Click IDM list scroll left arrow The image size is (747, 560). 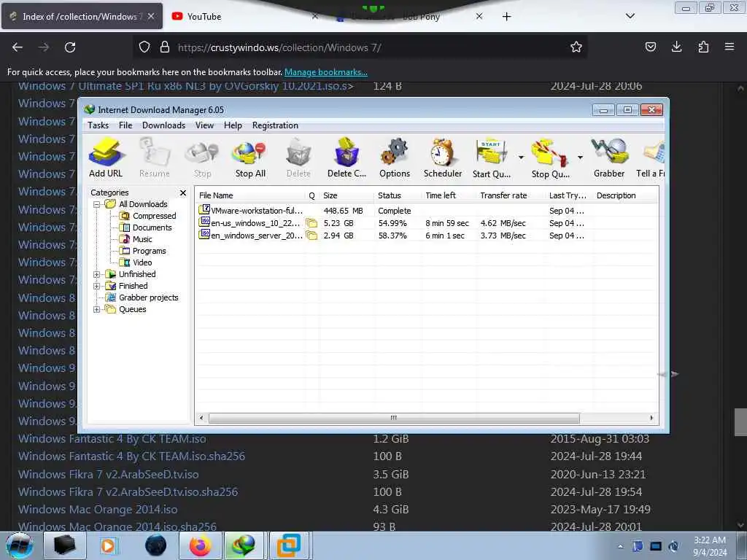tap(201, 418)
